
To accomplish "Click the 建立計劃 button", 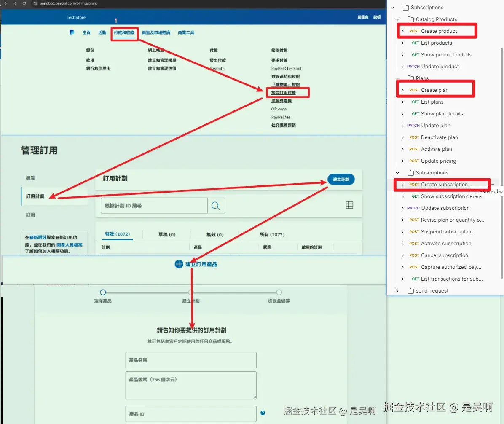I will click(341, 180).
